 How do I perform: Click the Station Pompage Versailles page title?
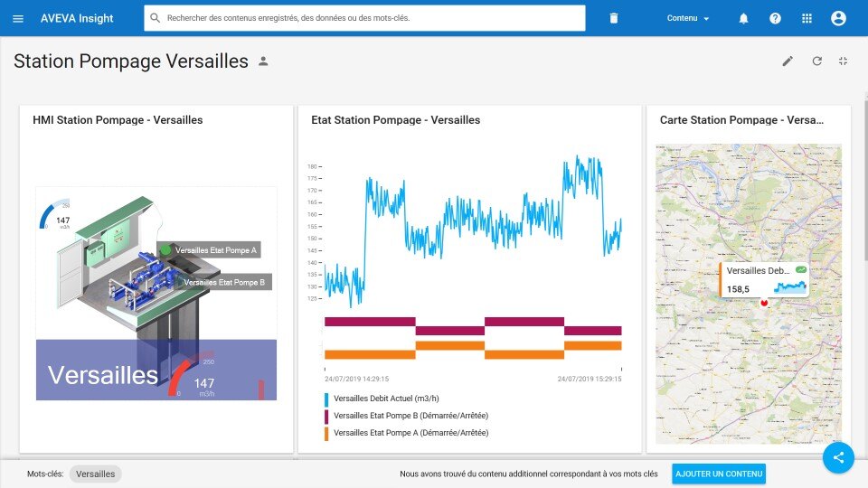(x=131, y=61)
